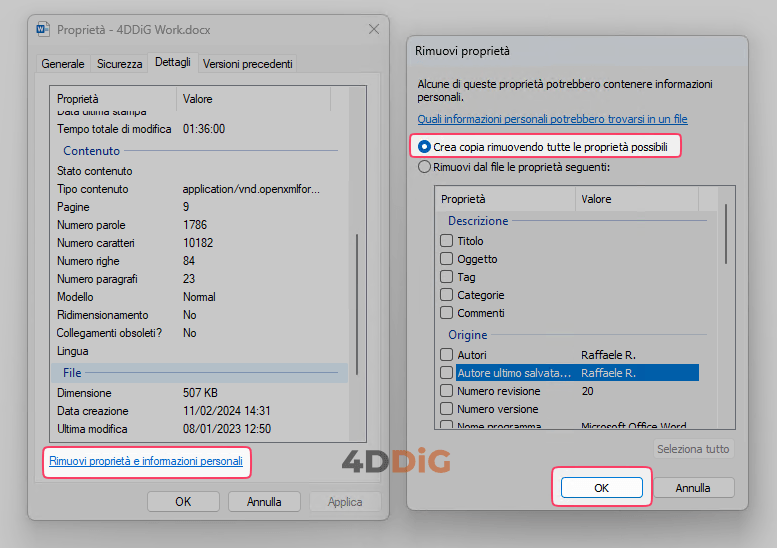Select the Ultima modifica row
Image resolution: width=777 pixels, height=548 pixels.
click(200, 429)
